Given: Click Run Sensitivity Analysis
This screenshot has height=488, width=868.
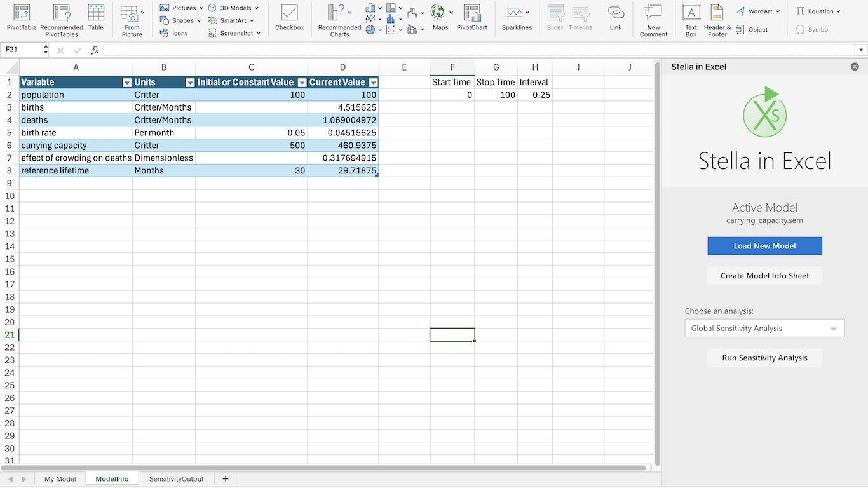Looking at the screenshot, I should (x=764, y=358).
